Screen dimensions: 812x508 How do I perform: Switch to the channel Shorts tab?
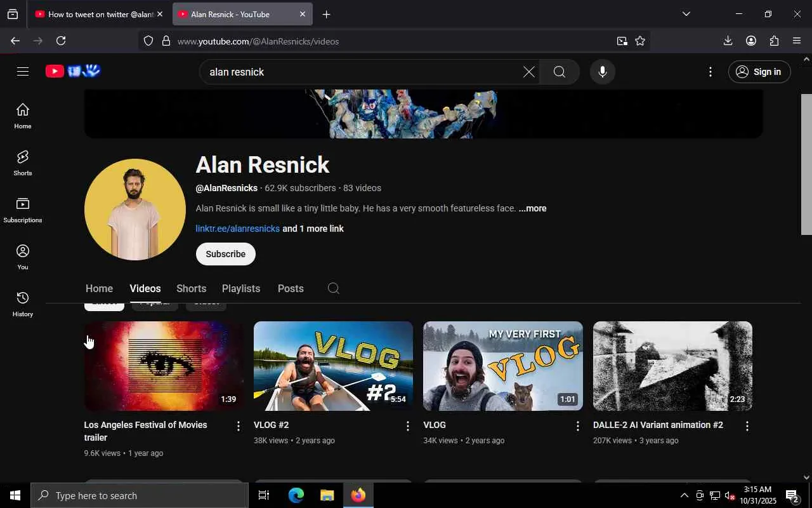tap(191, 288)
